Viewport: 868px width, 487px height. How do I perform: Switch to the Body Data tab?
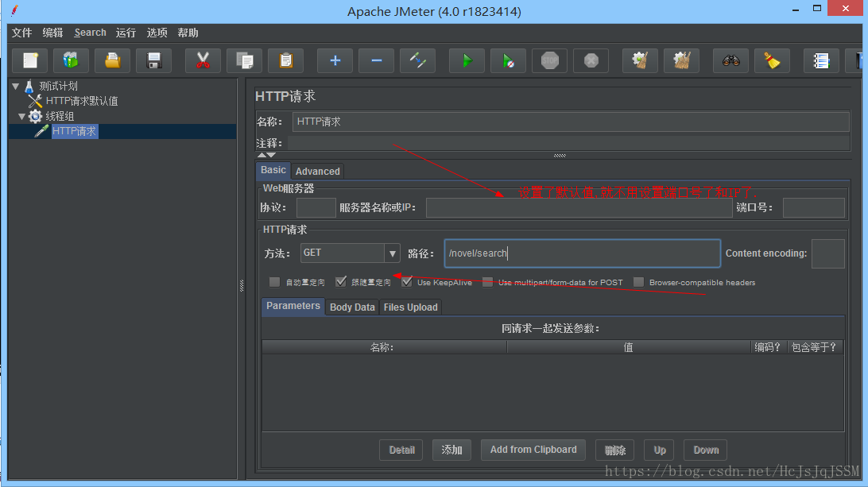pyautogui.click(x=352, y=307)
